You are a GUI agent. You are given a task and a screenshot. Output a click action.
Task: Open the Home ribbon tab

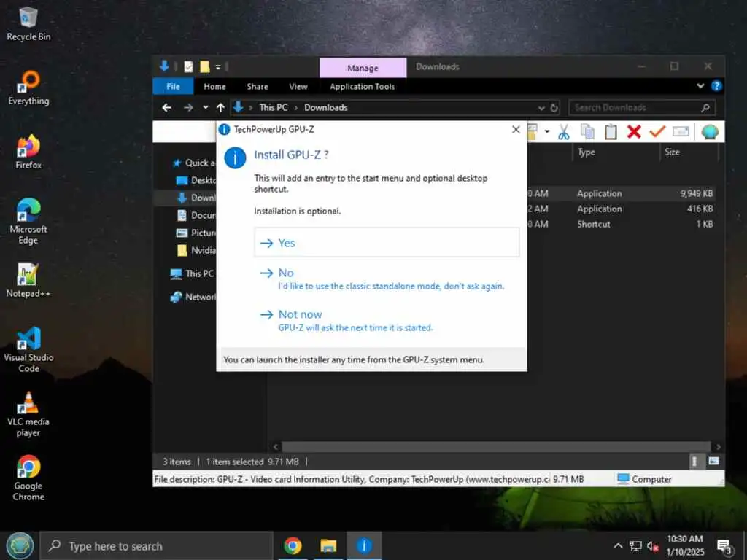[x=215, y=87]
